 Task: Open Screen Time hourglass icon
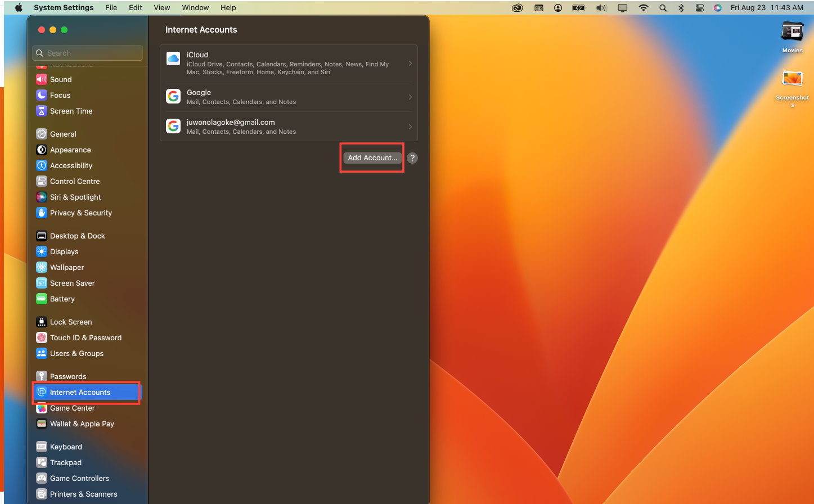(41, 111)
